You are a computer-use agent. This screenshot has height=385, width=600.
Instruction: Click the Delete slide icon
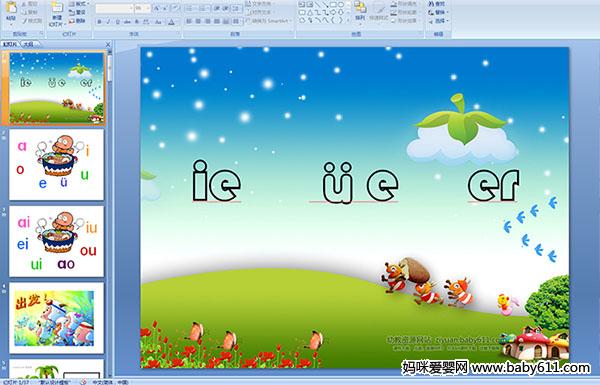[x=72, y=21]
